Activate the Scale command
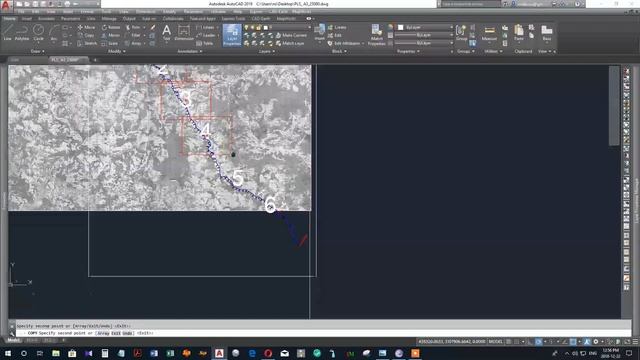The width and height of the screenshot is (640, 360). pyautogui.click(x=110, y=43)
